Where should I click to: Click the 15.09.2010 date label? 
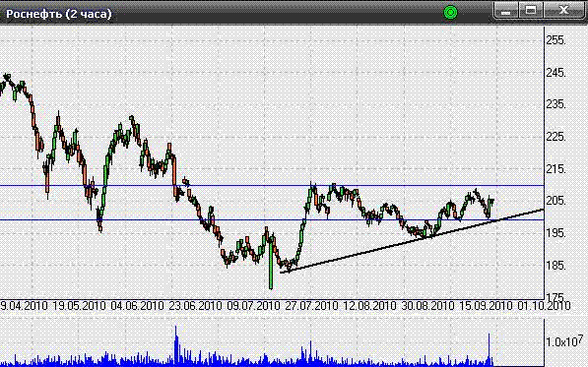(486, 306)
